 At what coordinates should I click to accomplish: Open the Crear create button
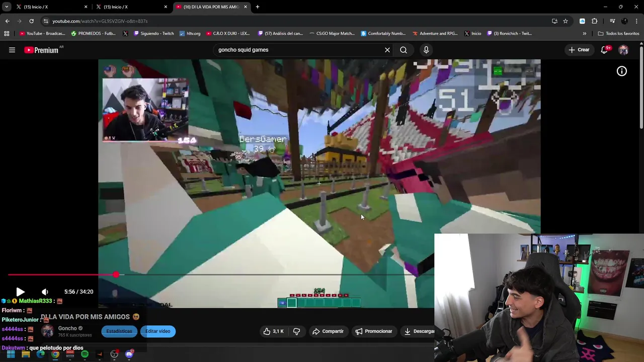pos(579,50)
